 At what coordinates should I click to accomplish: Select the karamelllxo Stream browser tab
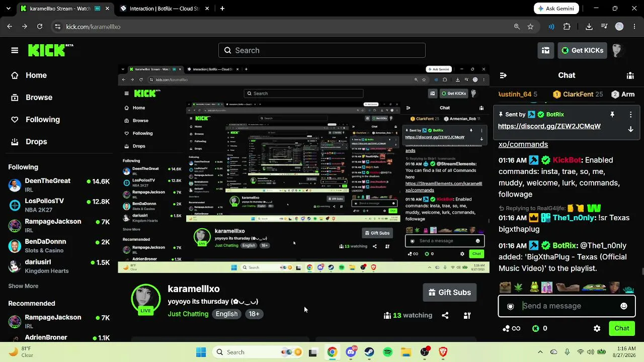[x=64, y=9]
